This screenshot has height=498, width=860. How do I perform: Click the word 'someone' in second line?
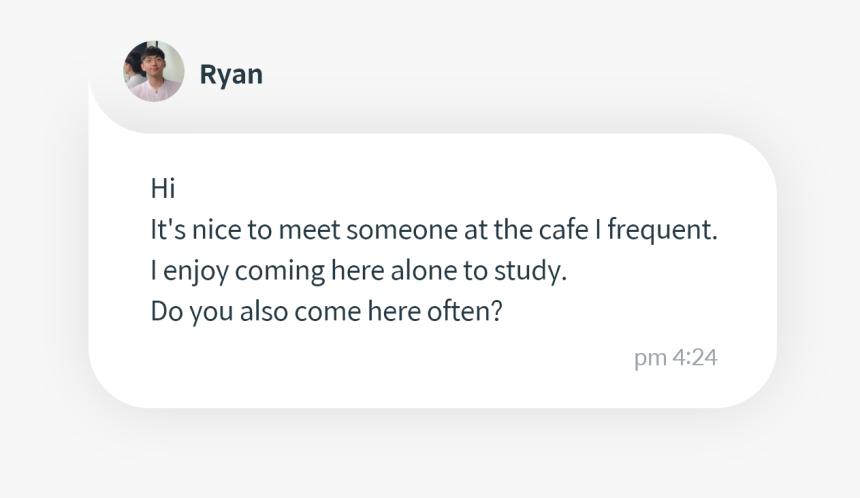pos(402,229)
